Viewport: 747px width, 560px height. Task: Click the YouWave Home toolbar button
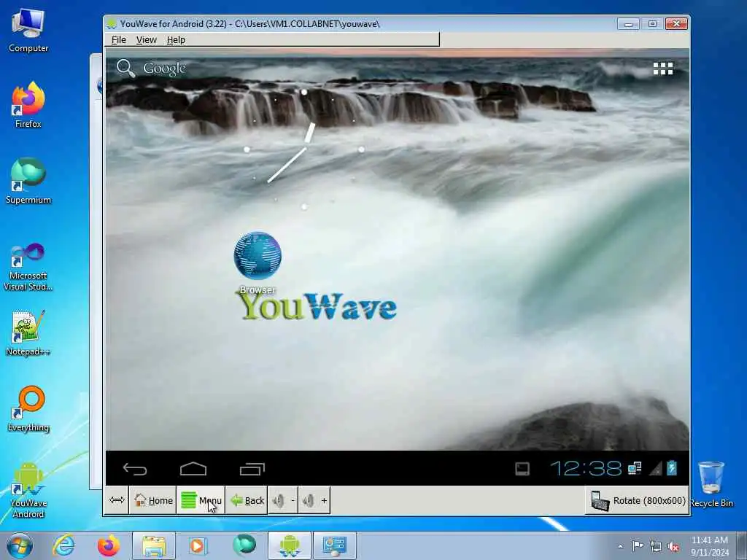153,500
